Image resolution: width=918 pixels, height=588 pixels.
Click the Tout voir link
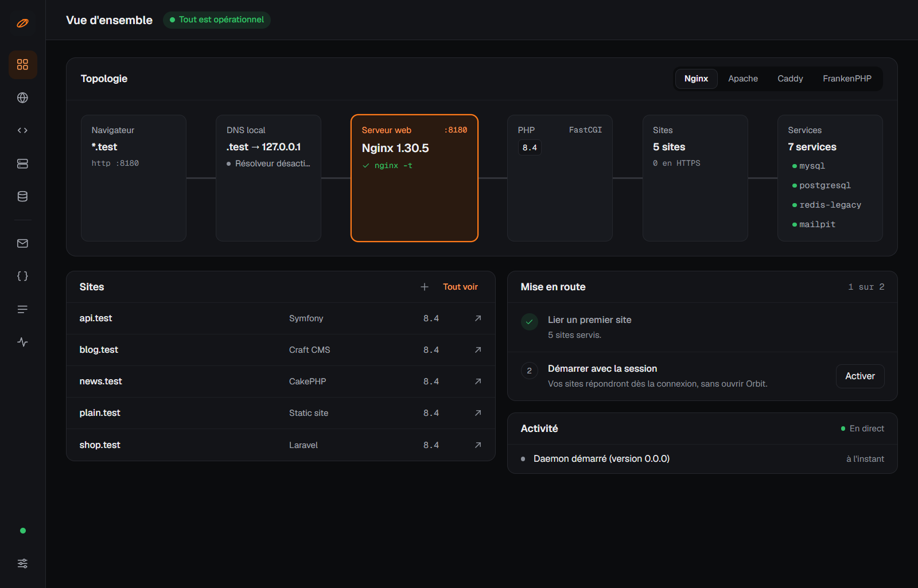click(460, 287)
